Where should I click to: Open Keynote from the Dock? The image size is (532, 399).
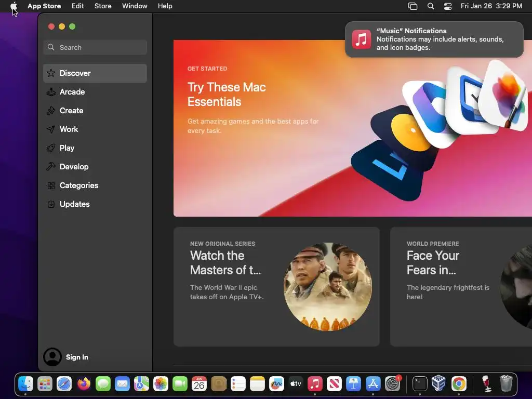click(353, 384)
